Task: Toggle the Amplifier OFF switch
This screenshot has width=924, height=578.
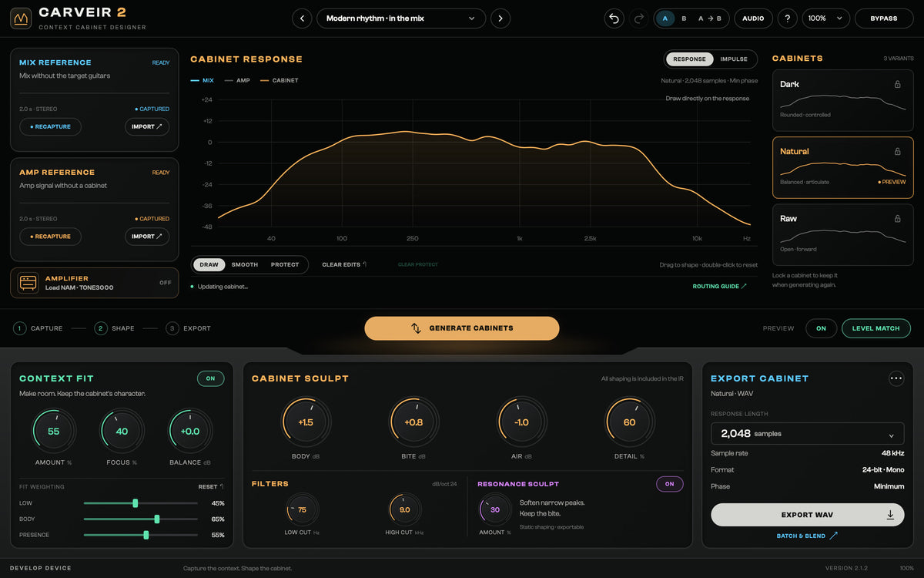Action: (x=165, y=283)
